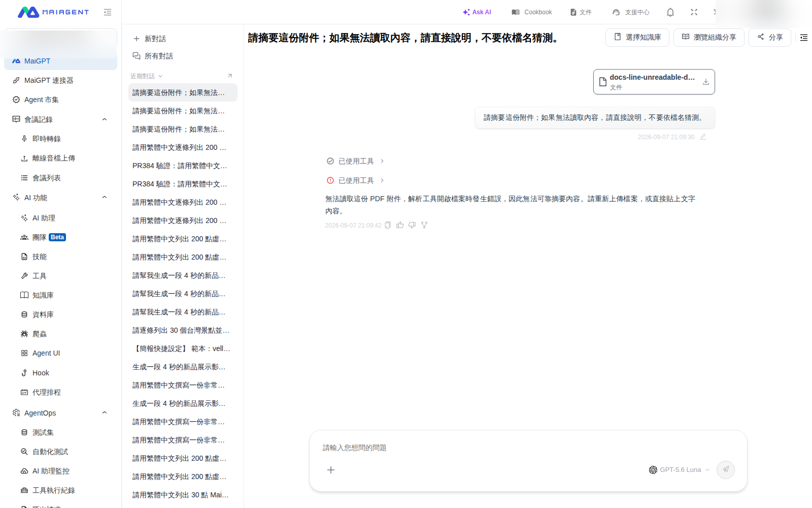Toggle fullscreen mode icon

tap(694, 12)
